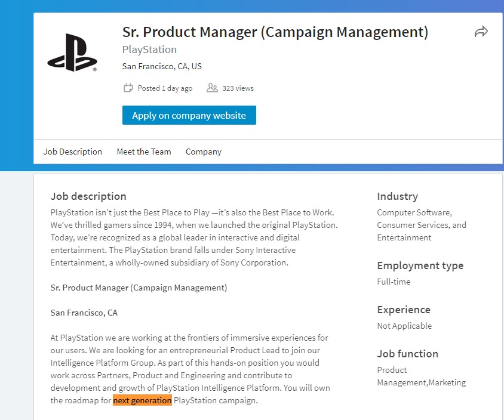The image size is (504, 420).
Task: Click the calendar icon beside Posted date
Action: pyautogui.click(x=128, y=88)
